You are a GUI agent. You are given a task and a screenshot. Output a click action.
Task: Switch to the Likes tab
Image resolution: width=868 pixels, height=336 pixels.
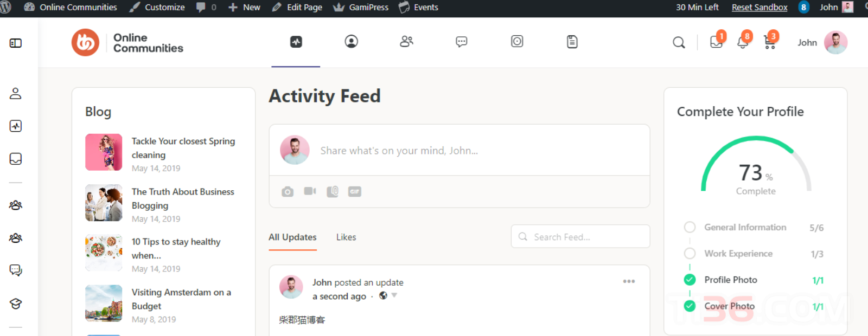click(x=346, y=237)
